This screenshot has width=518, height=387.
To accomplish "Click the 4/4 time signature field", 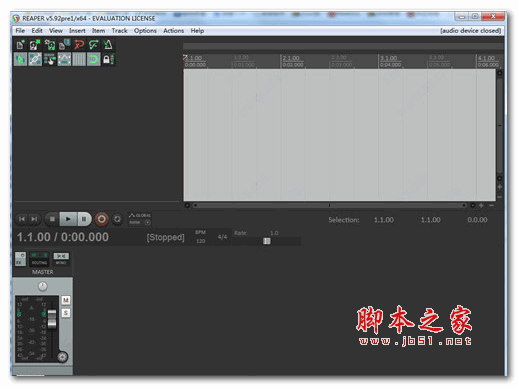I will click(x=222, y=237).
